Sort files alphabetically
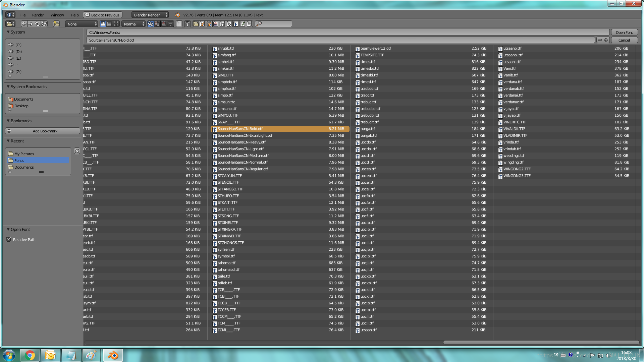This screenshot has width=644, height=362. tap(150, 24)
